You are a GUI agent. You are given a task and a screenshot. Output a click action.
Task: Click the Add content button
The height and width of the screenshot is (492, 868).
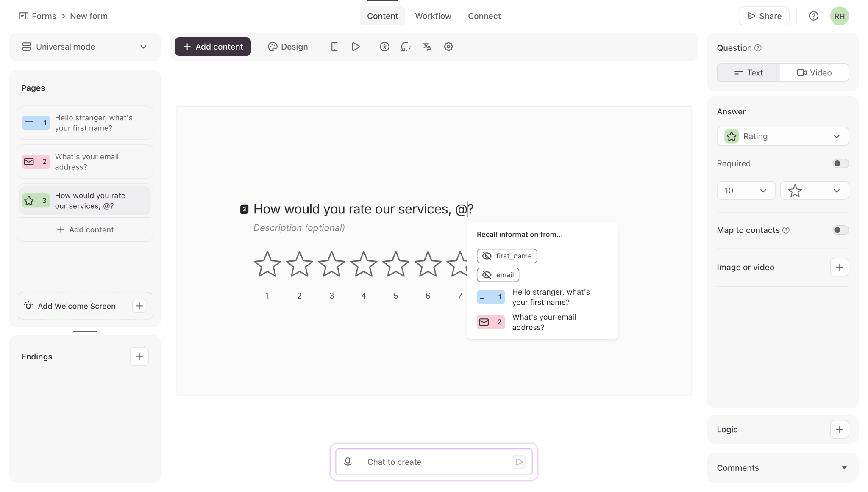213,47
